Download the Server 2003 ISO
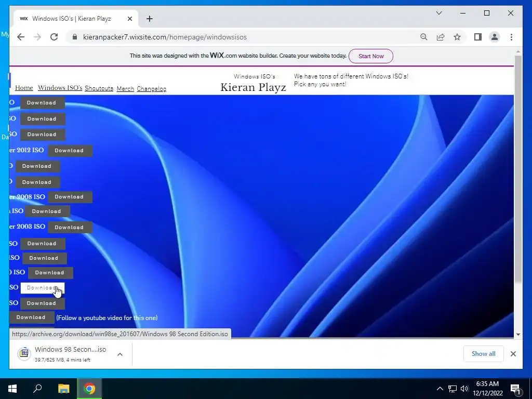The width and height of the screenshot is (532, 399). tap(70, 228)
